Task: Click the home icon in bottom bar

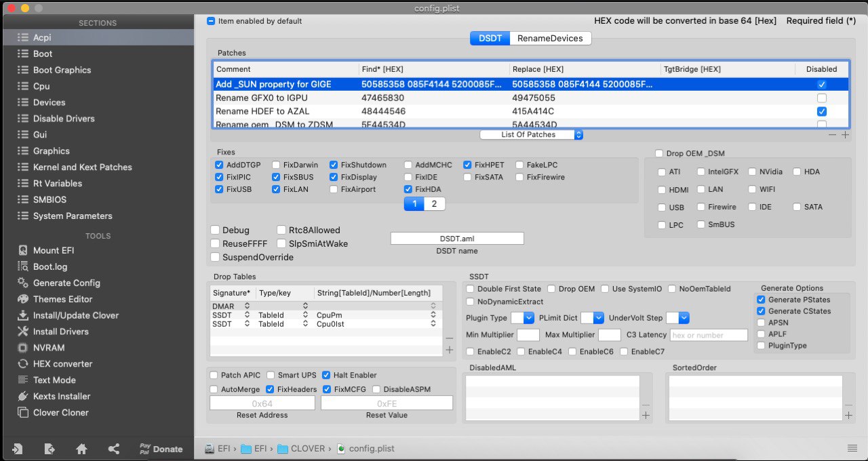Action: point(81,449)
